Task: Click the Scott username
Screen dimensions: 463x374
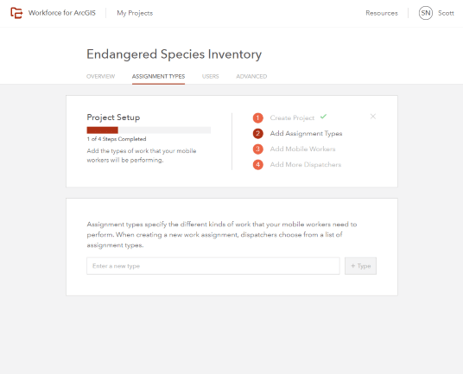Action: pyautogui.click(x=446, y=13)
